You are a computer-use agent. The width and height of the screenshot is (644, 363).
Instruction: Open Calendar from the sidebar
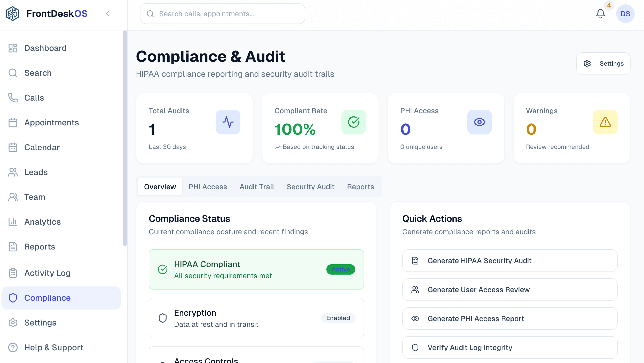pyautogui.click(x=42, y=147)
